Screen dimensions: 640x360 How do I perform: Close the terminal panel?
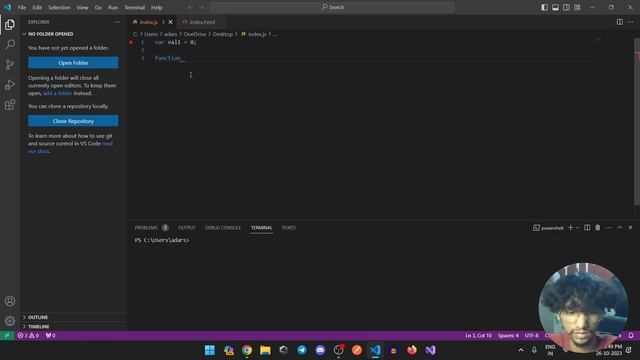[630, 228]
